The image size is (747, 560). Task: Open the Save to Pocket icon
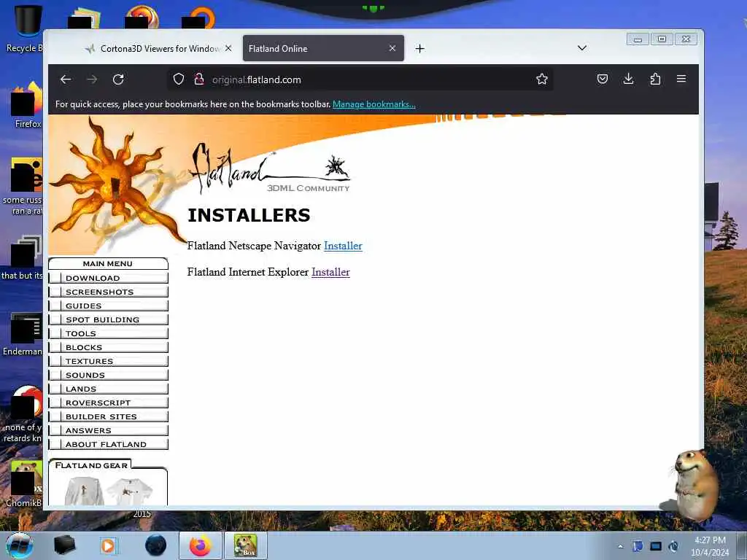(602, 79)
